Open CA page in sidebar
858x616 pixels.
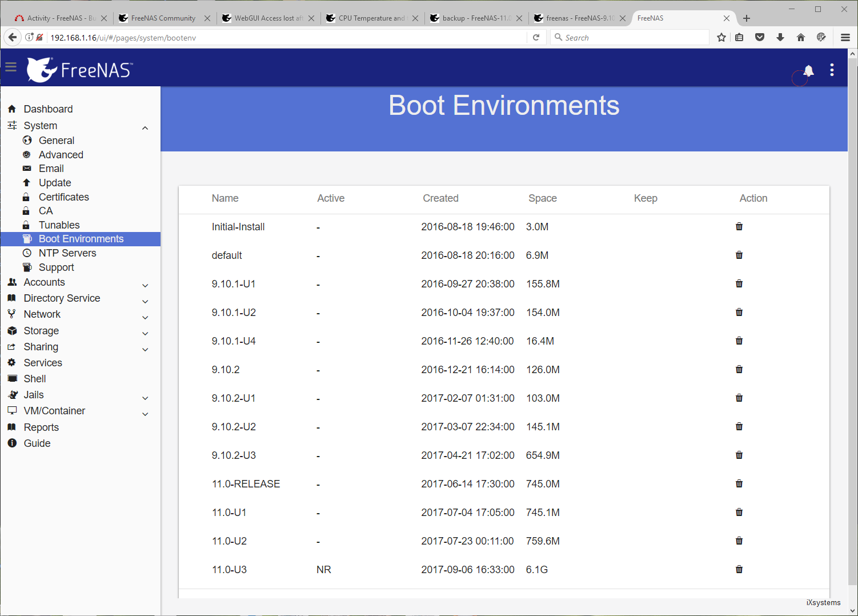pyautogui.click(x=46, y=211)
